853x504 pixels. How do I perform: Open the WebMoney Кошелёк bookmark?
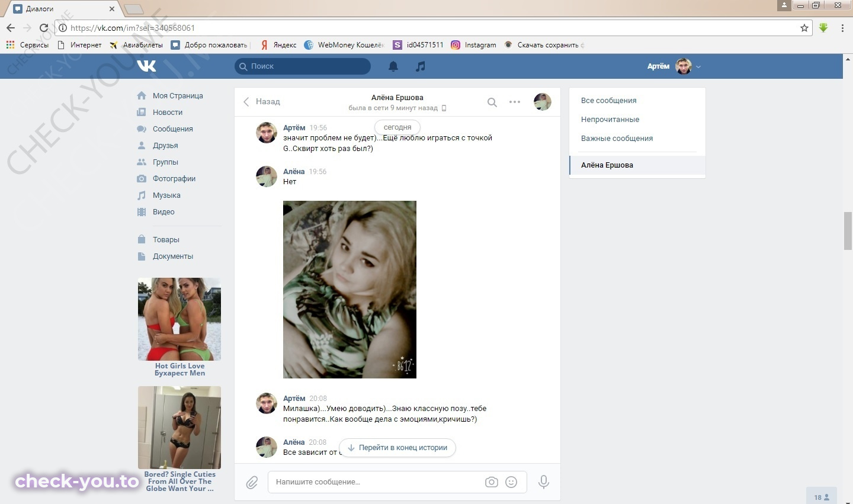point(344,45)
